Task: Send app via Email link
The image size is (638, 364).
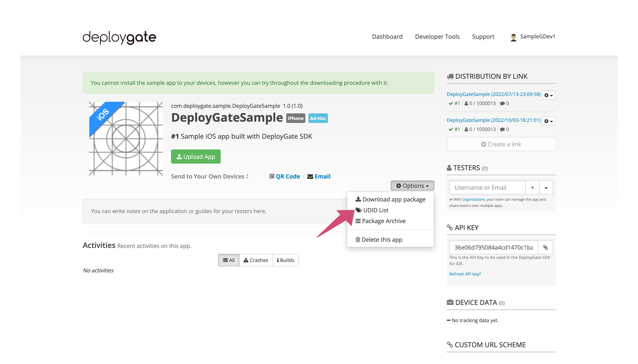Action: 319,176
